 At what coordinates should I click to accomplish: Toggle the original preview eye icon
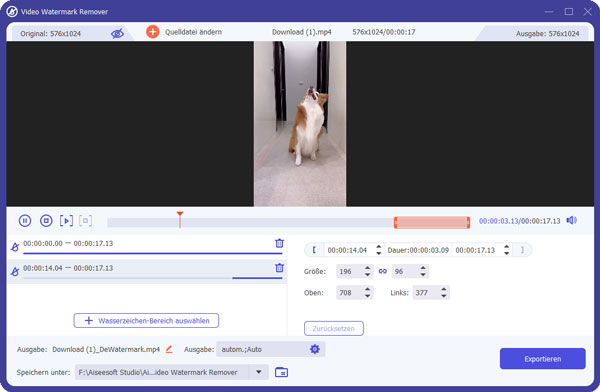[x=117, y=33]
